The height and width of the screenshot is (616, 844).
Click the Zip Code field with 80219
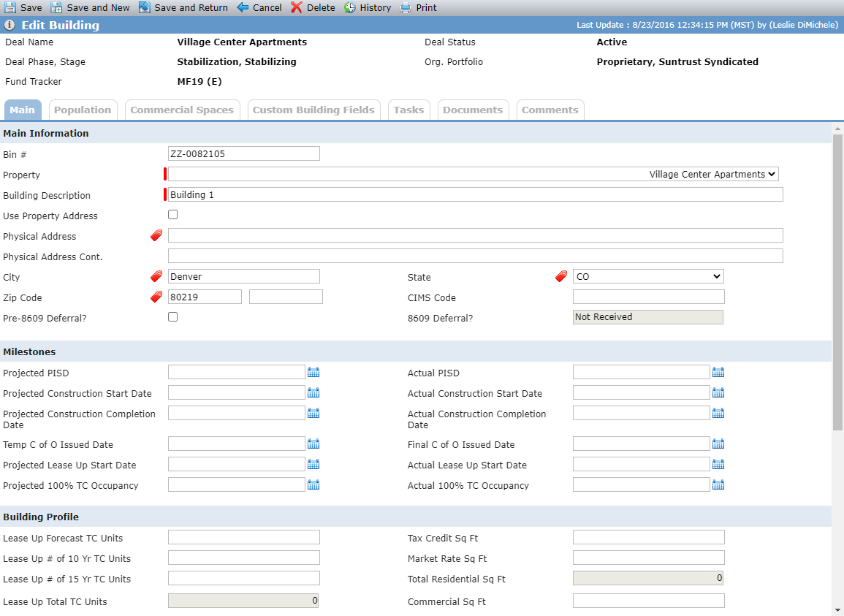(205, 297)
